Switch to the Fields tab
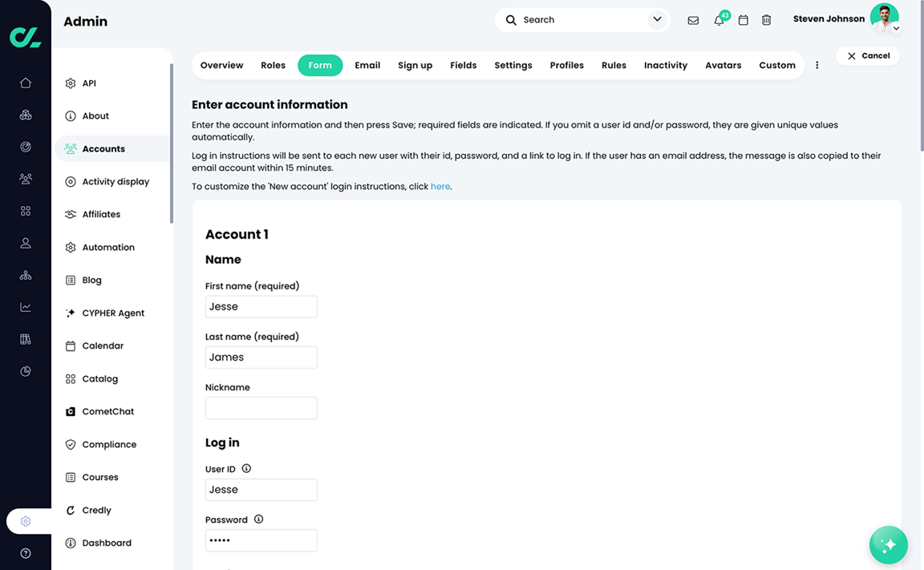The image size is (924, 570). coord(463,66)
